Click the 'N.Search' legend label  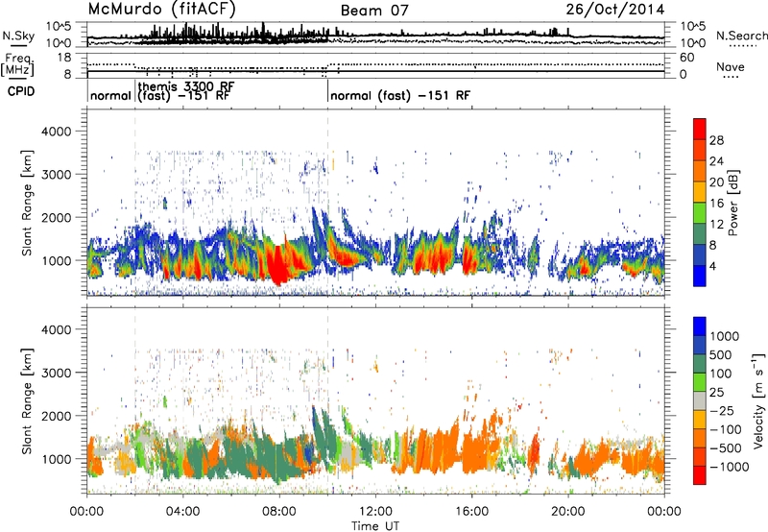click(741, 36)
